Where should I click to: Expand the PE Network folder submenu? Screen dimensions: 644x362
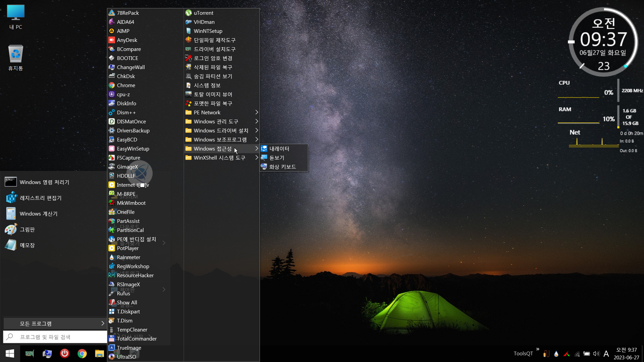(222, 112)
